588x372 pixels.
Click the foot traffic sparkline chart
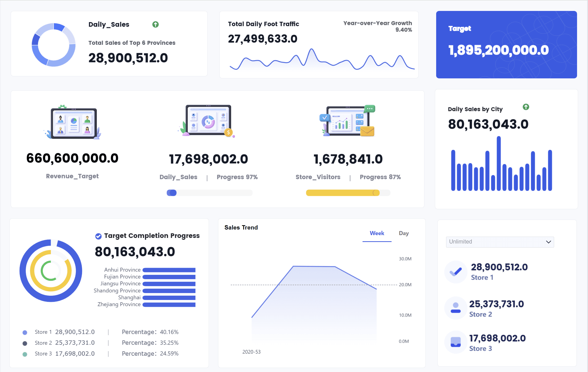(x=322, y=59)
